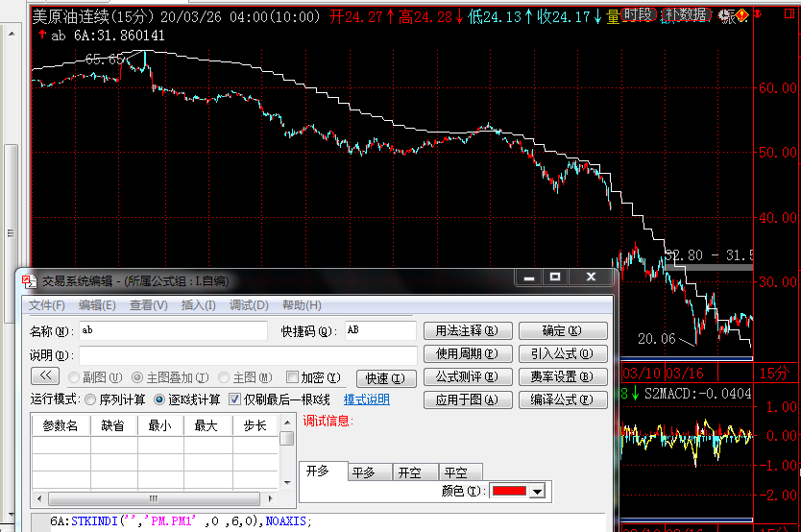Image resolution: width=801 pixels, height=532 pixels.
Task: Open the 颜色 dropdown arrow
Action: [x=536, y=491]
